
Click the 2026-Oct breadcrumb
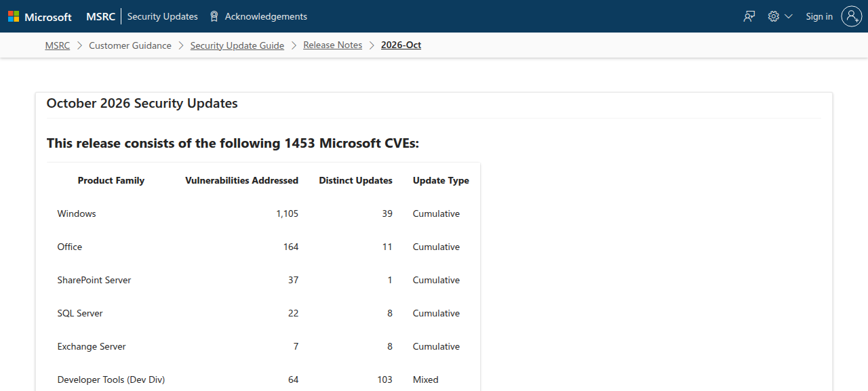401,45
